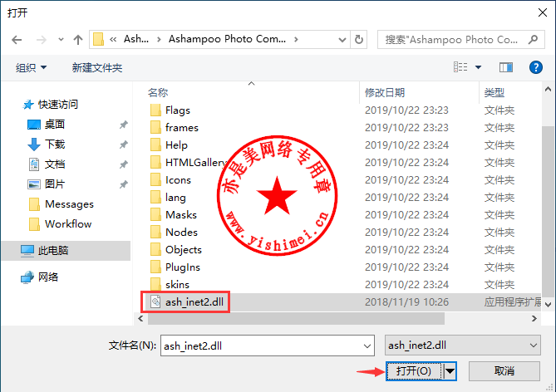The image size is (556, 392).
Task: Select 此电脑 in the navigation pane
Action: [66, 251]
